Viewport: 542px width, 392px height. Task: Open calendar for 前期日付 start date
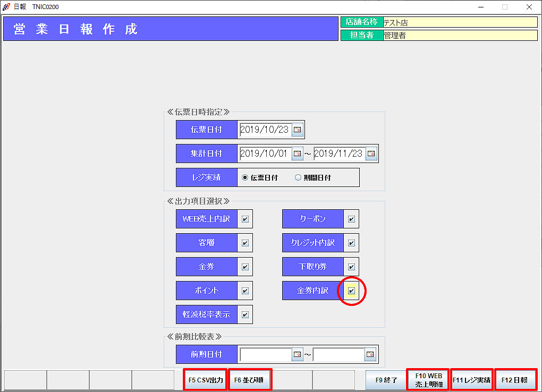(297, 354)
